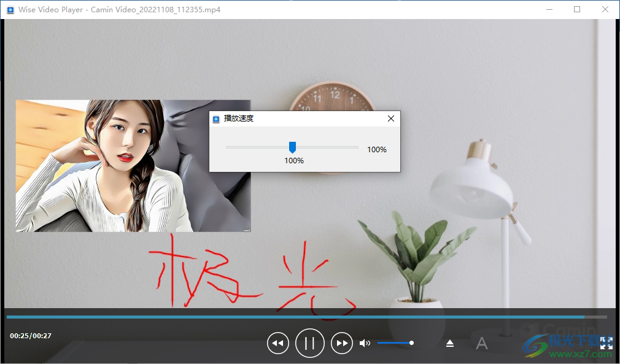Click the app icon in the 播放速度 dialog
This screenshot has width=620, height=364.
[216, 118]
